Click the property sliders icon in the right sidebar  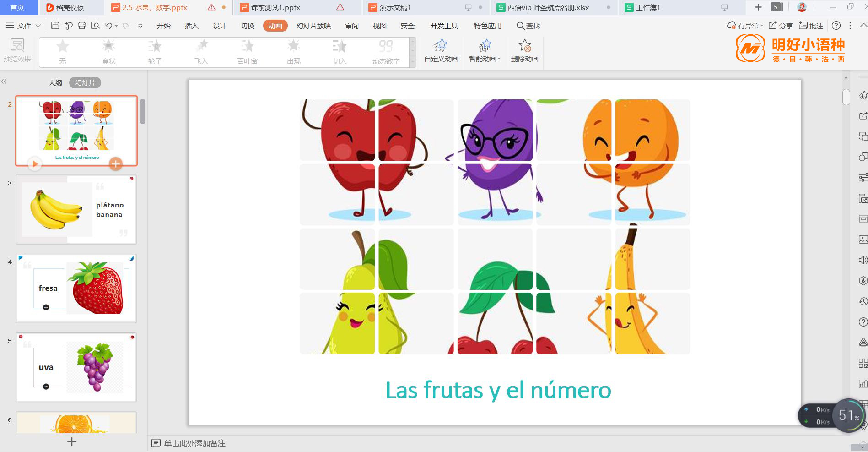863,178
